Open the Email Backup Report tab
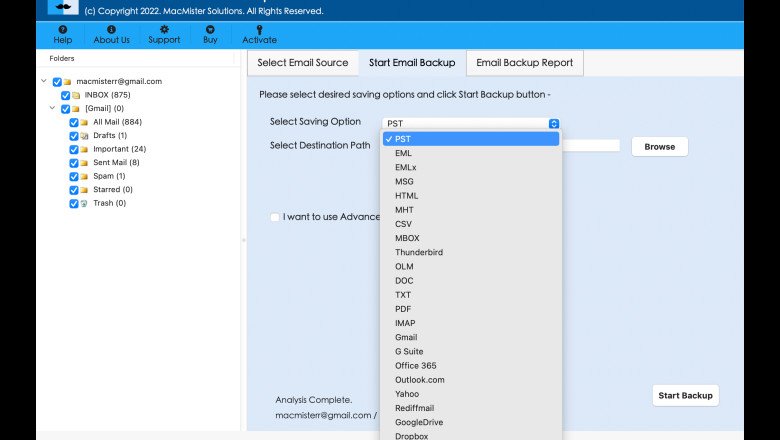 (524, 63)
